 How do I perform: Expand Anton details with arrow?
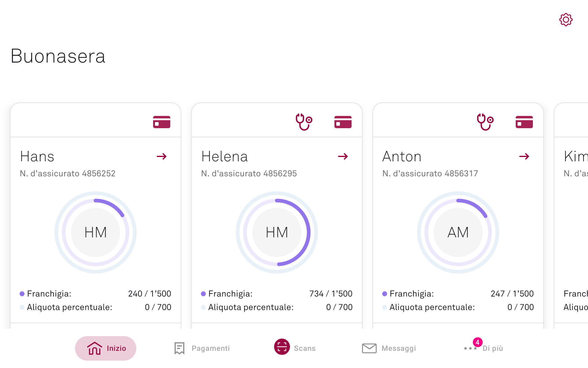(524, 156)
